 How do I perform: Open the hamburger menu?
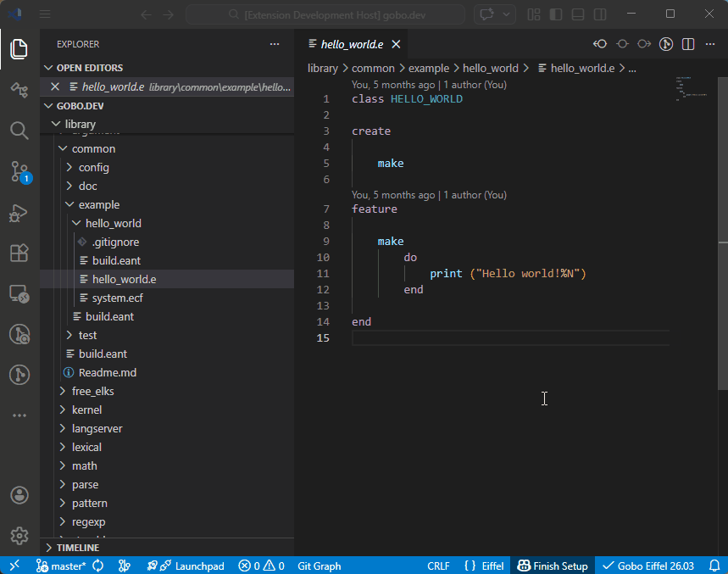point(45,14)
